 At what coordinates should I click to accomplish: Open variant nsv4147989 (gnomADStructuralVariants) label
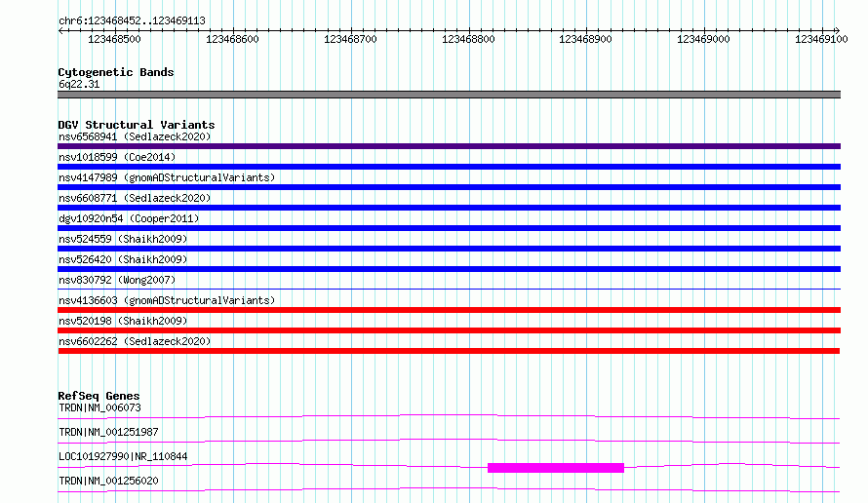pyautogui.click(x=167, y=177)
